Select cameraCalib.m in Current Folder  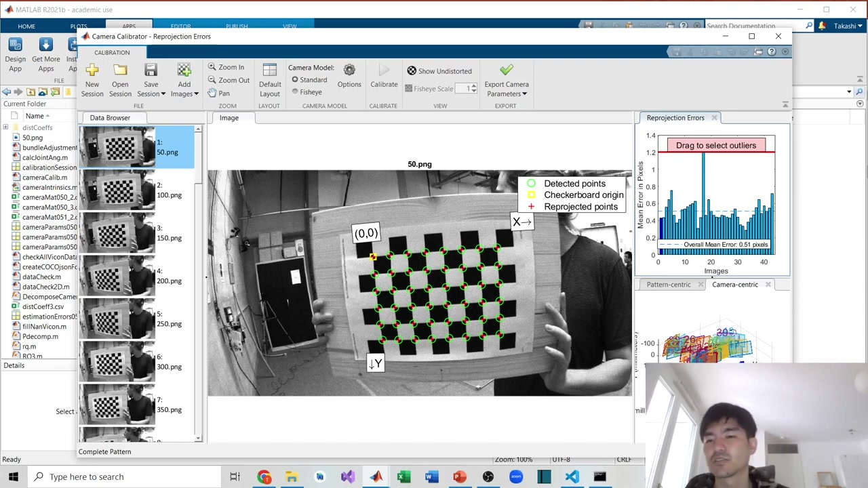[45, 178]
